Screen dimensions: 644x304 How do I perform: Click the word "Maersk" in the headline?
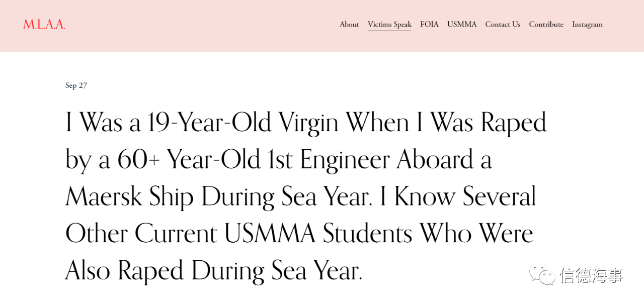tap(104, 196)
